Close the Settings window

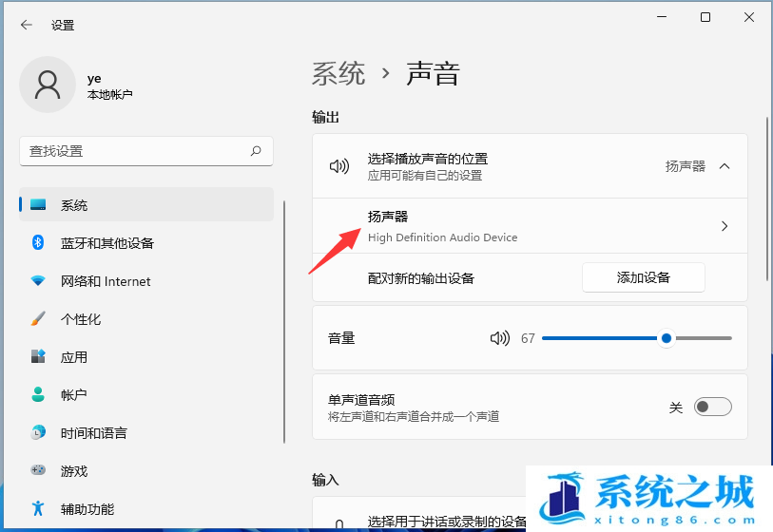coord(749,17)
